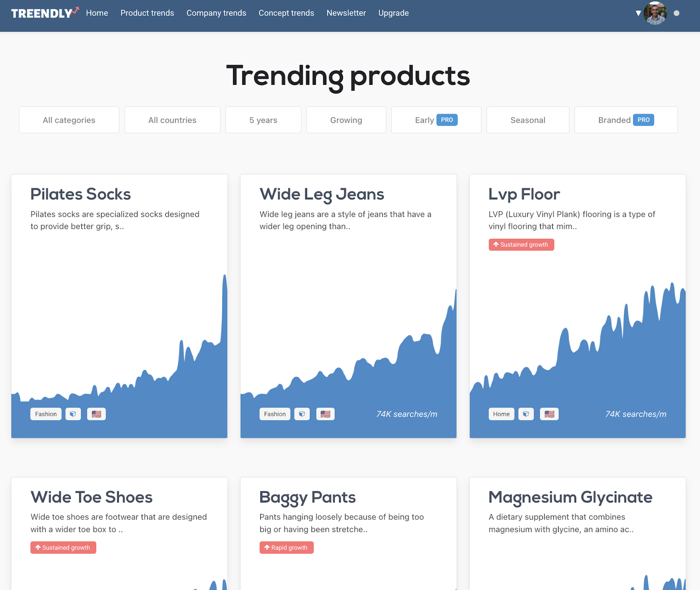This screenshot has width=700, height=590.
Task: Click the user profile avatar
Action: click(655, 13)
